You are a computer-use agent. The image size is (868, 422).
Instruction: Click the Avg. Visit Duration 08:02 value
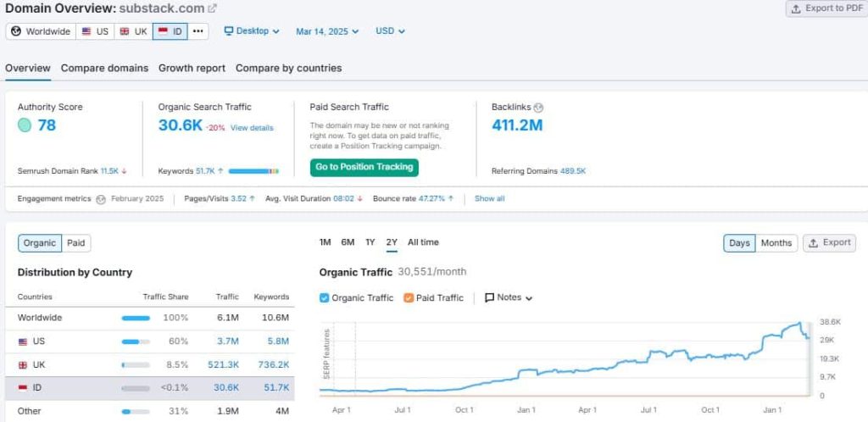click(x=343, y=198)
